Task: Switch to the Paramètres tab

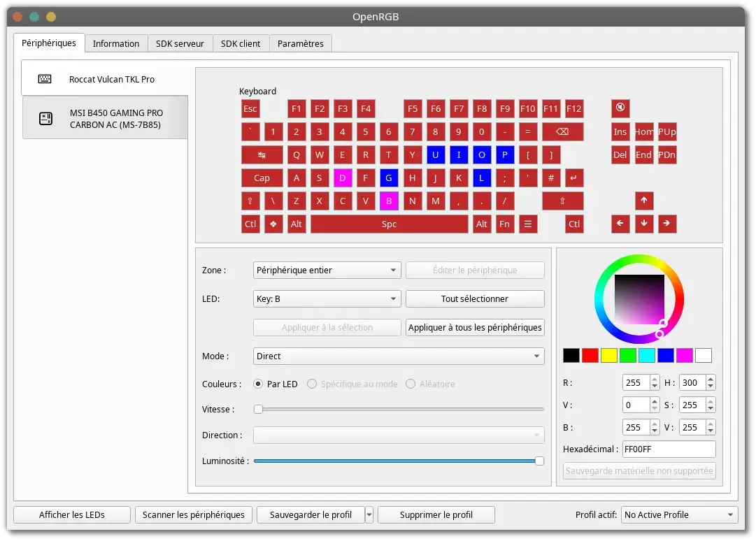Action: click(x=301, y=43)
